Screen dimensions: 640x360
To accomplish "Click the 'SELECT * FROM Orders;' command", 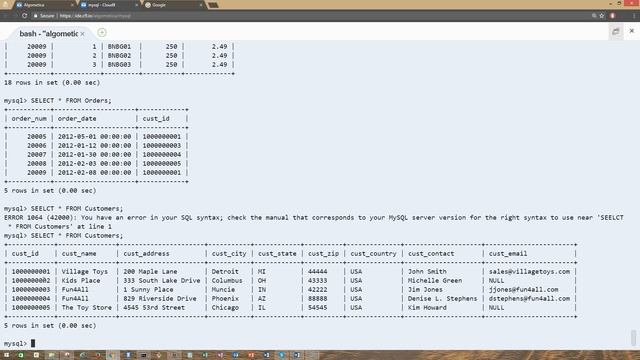I will (71, 100).
